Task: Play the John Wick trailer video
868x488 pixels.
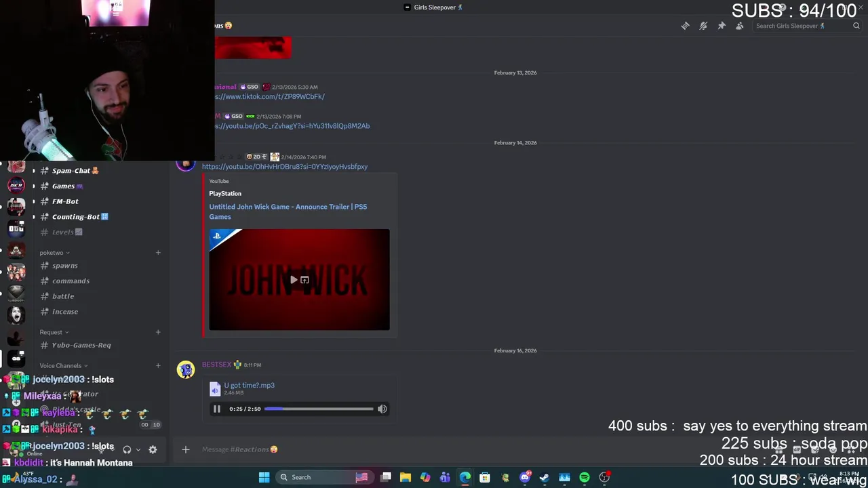Action: (294, 279)
